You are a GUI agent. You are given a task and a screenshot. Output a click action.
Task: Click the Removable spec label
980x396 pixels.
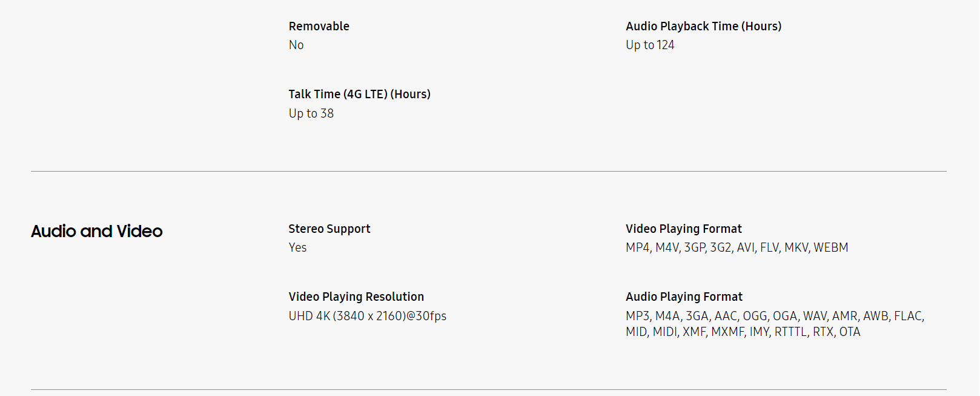pos(319,26)
